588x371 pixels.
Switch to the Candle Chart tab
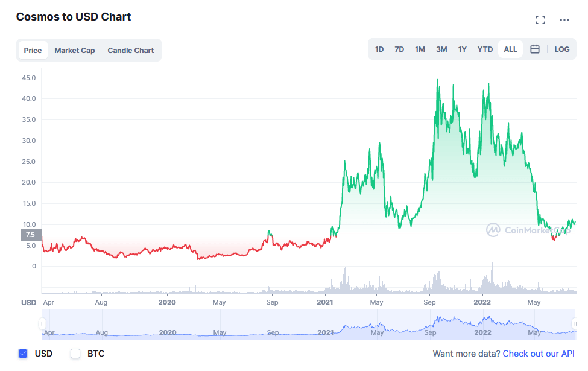click(x=131, y=51)
